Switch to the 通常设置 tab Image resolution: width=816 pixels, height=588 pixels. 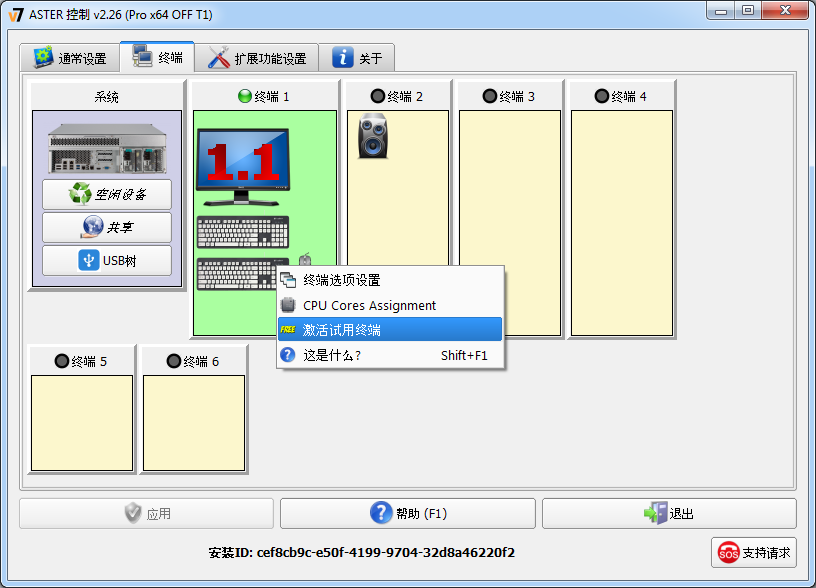click(70, 58)
